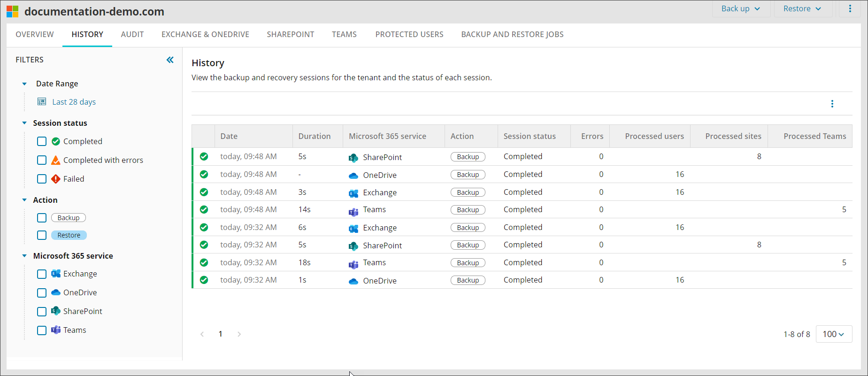Click the calendar icon under Date Range
Viewport: 868px width, 376px height.
42,102
